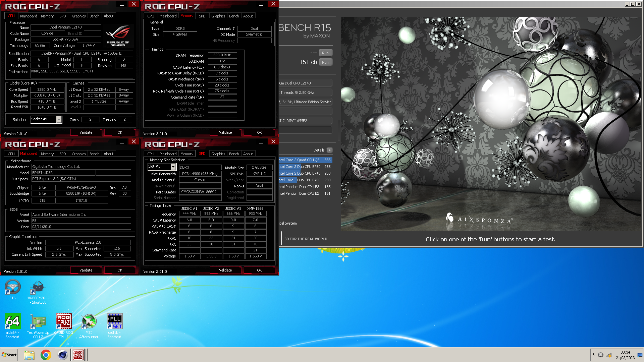The width and height of the screenshot is (644, 362).
Task: Run the Cinebench OpenGL test (---)
Action: point(325,53)
